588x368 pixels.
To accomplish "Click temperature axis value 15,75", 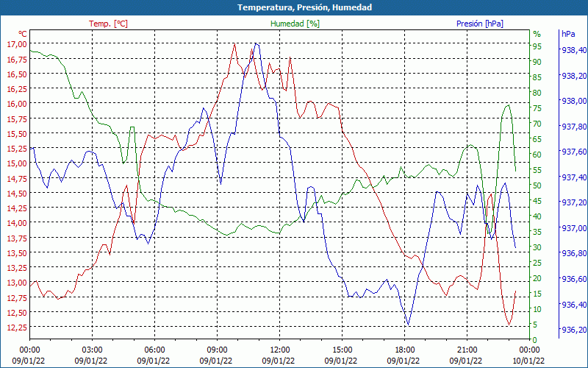I will coord(17,118).
